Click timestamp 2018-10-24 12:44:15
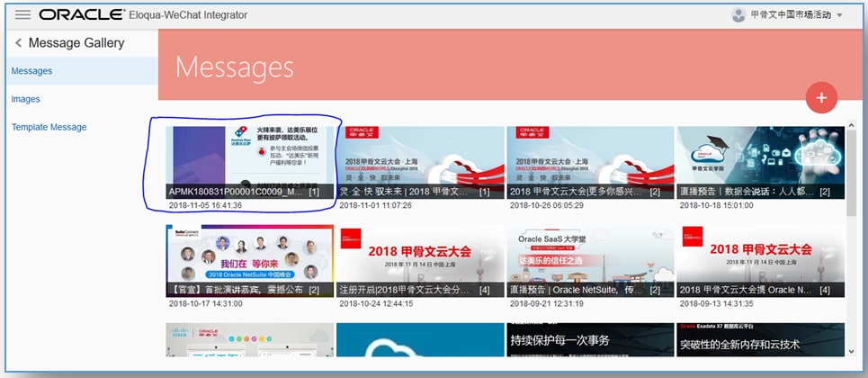The image size is (868, 378). tap(376, 303)
